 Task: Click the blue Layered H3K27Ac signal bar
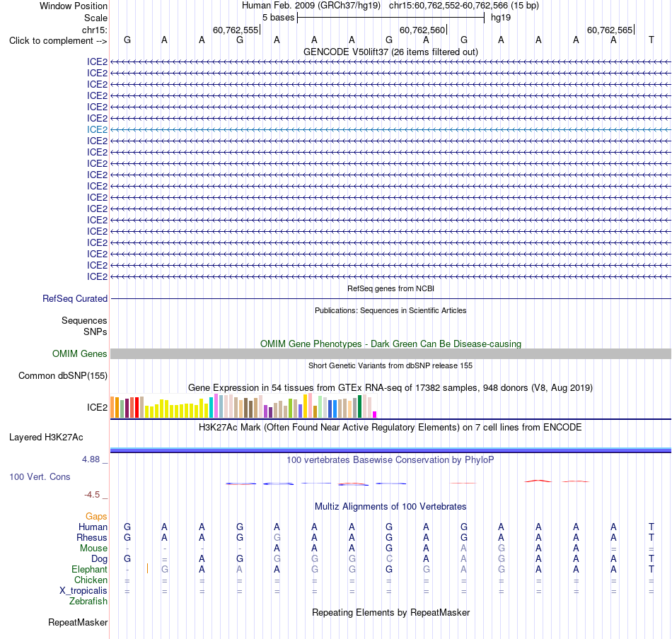pyautogui.click(x=390, y=450)
